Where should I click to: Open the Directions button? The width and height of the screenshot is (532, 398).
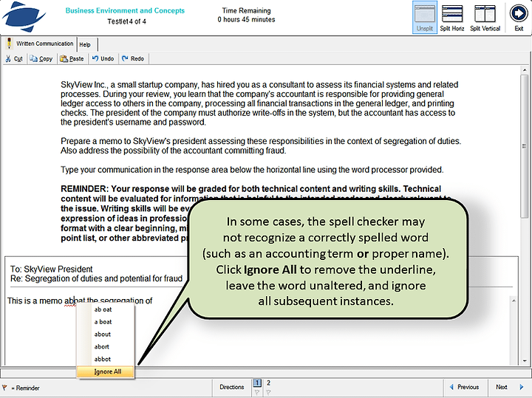tap(232, 387)
